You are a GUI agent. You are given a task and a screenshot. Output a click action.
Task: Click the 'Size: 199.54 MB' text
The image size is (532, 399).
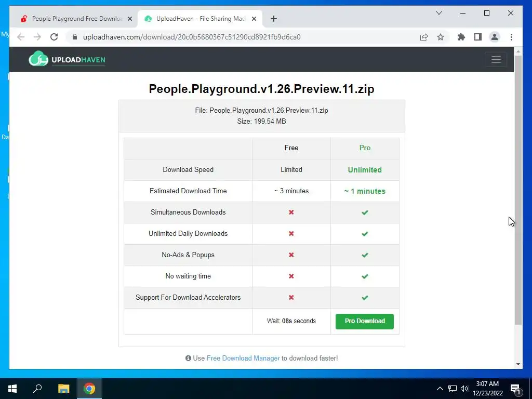tap(261, 121)
